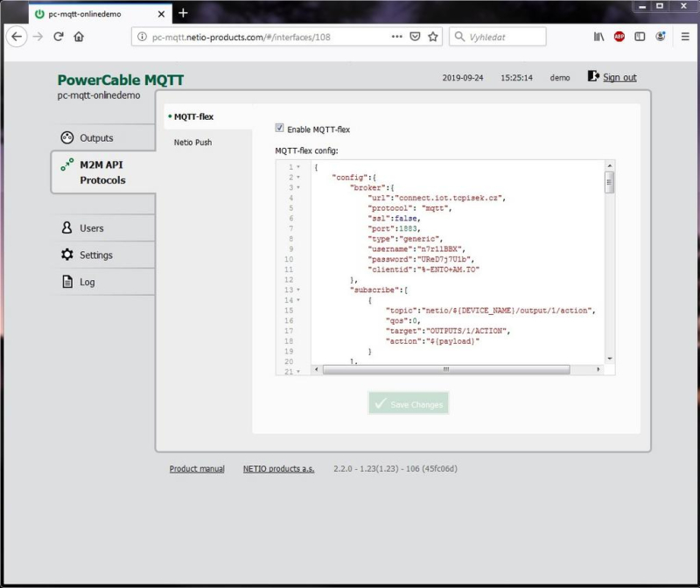Click the horizontal scrollbar thumb in editor
This screenshot has width=700, height=588.
coord(446,369)
